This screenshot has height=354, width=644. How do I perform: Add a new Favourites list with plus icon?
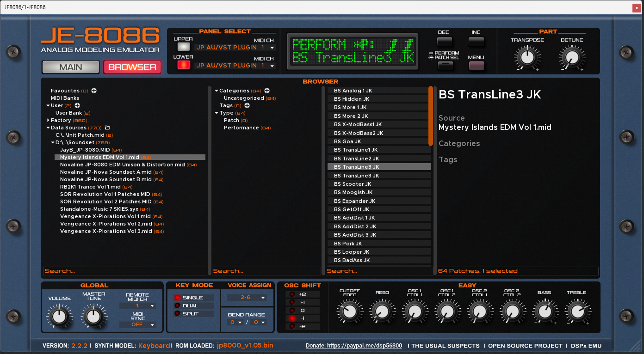(x=94, y=91)
